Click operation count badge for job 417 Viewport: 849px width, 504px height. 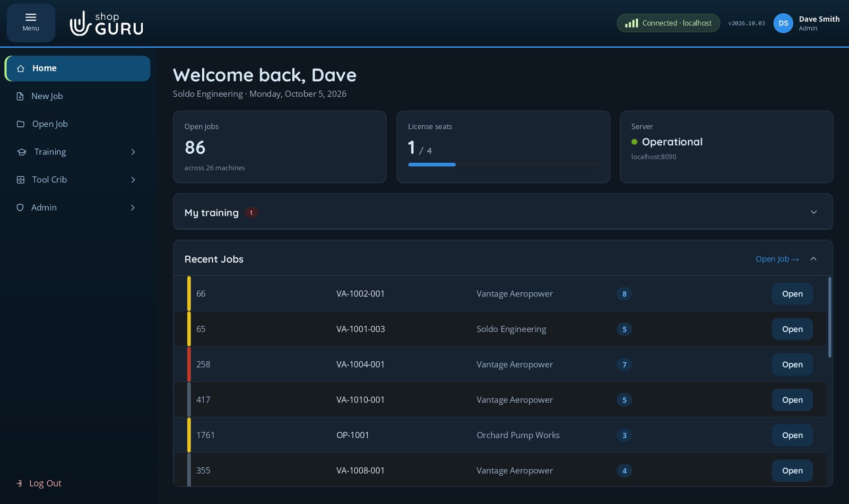624,400
